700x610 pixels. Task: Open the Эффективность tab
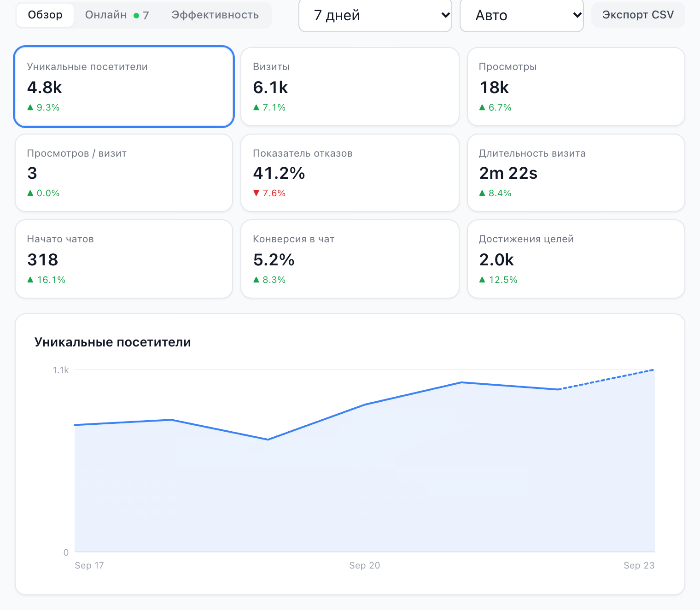[x=215, y=15]
